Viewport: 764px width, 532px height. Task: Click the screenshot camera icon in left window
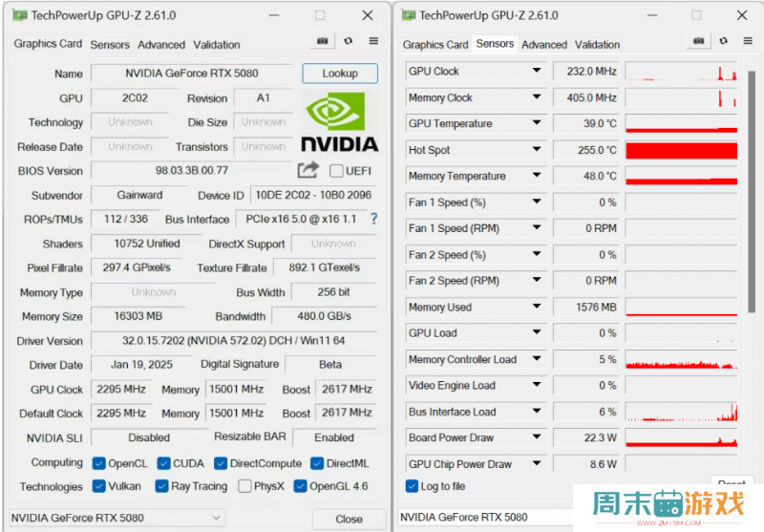[323, 41]
